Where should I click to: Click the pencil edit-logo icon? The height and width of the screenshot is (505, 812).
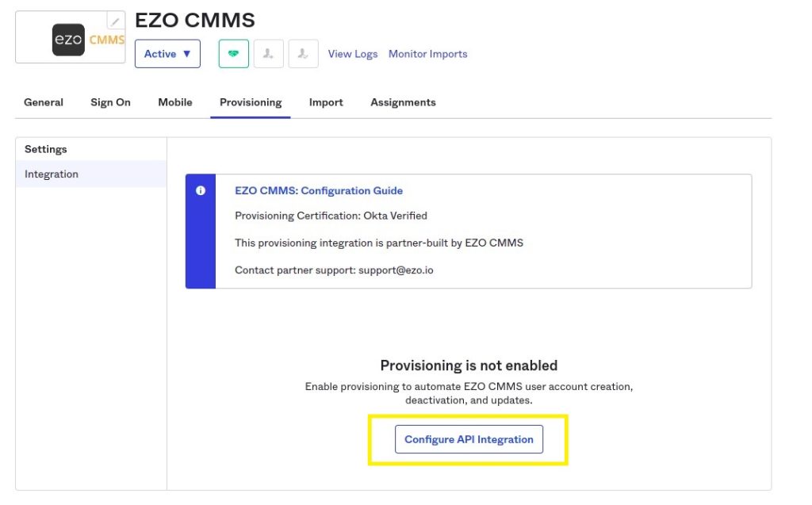coord(116,21)
